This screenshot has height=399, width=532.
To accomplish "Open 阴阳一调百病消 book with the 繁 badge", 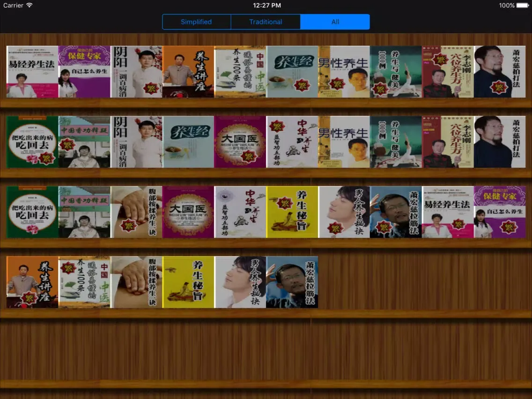I will (136, 72).
